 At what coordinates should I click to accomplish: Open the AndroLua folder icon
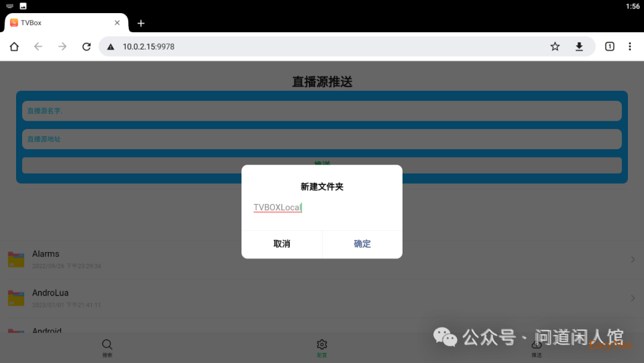tap(16, 298)
